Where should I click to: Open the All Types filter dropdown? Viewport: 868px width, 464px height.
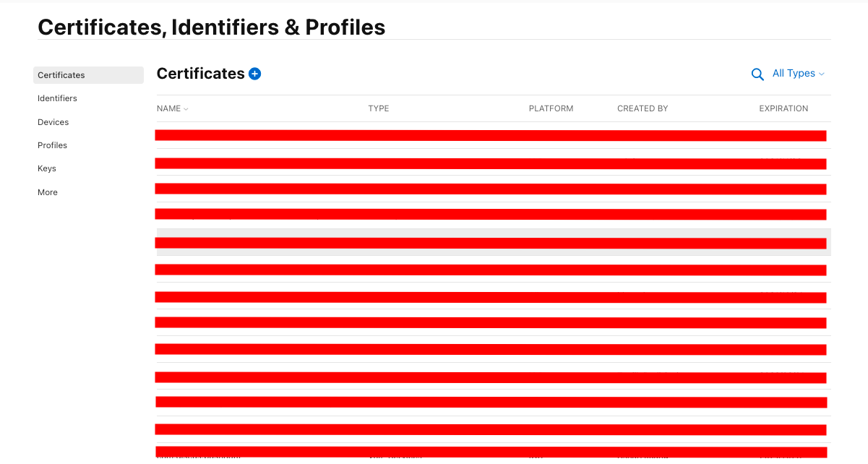coord(798,74)
